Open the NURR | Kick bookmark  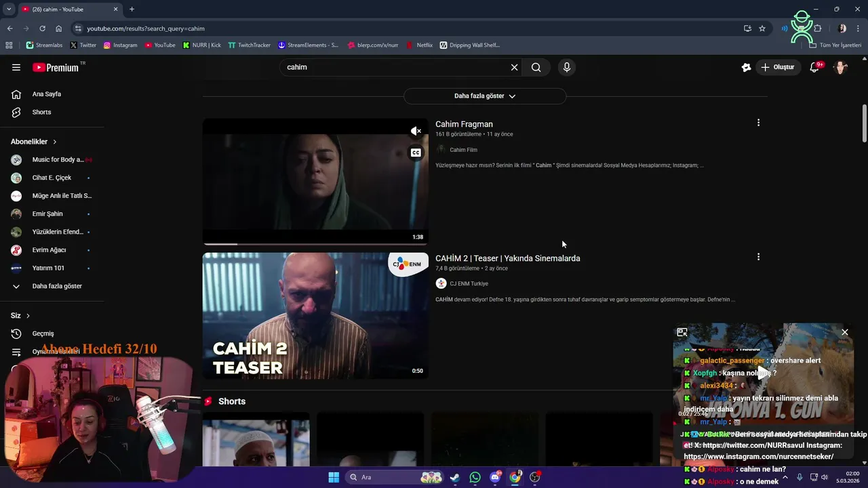pyautogui.click(x=202, y=45)
